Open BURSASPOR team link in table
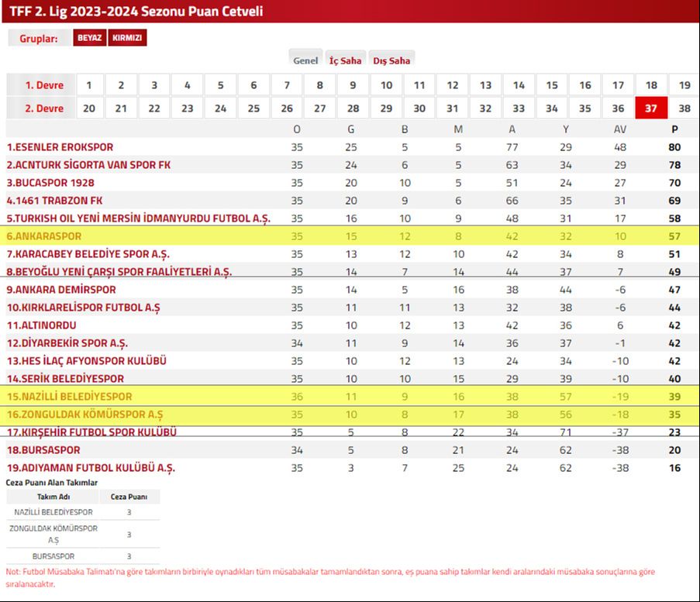The height and width of the screenshot is (602, 700). pos(43,450)
